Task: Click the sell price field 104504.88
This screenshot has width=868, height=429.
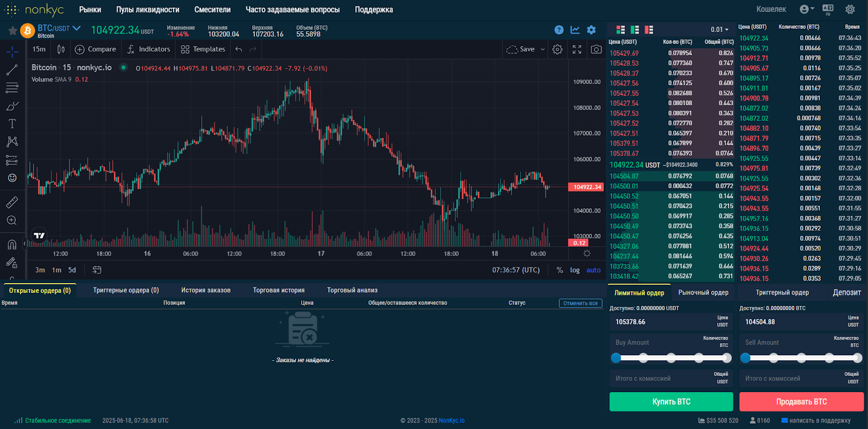Action: (801, 322)
